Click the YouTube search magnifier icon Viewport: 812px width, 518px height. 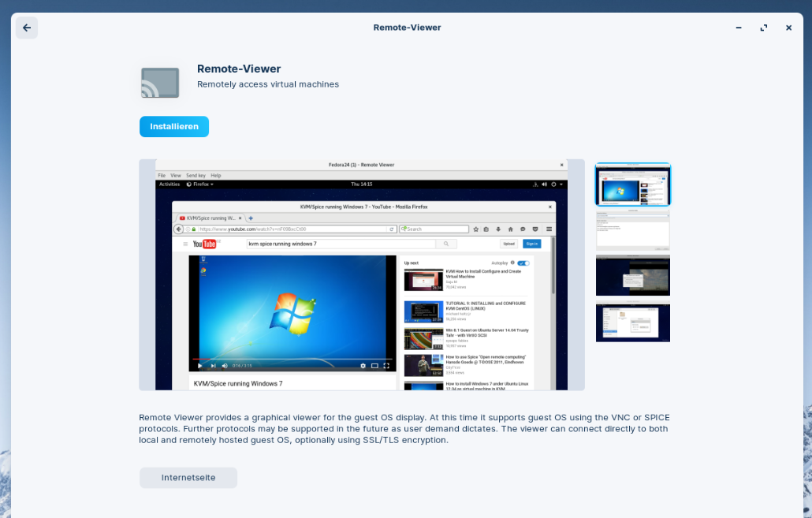pyautogui.click(x=446, y=244)
